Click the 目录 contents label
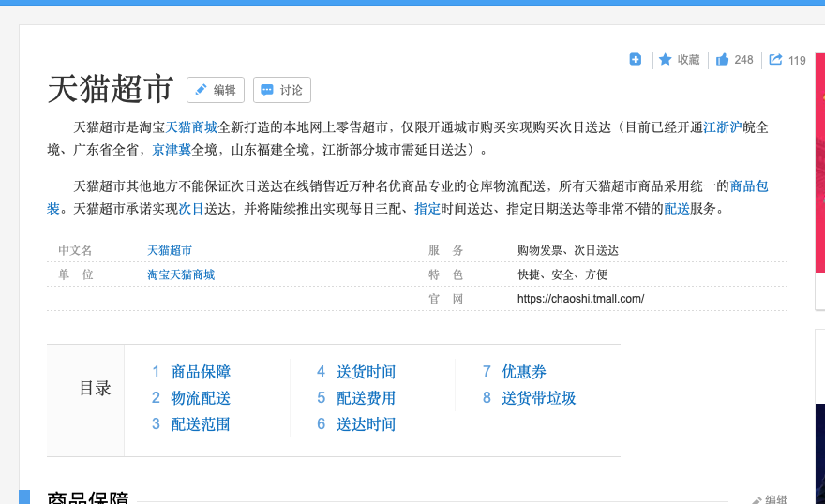This screenshot has height=504, width=825. pos(96,389)
